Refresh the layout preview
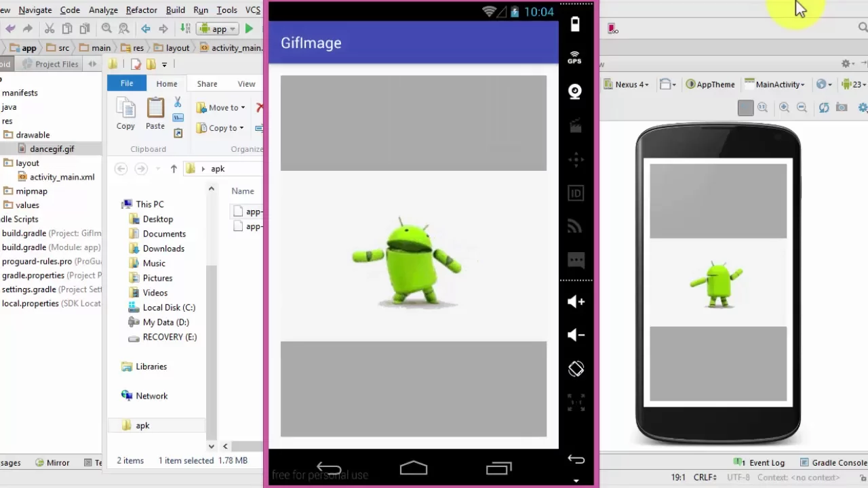Image resolution: width=868 pixels, height=488 pixels. 824,107
